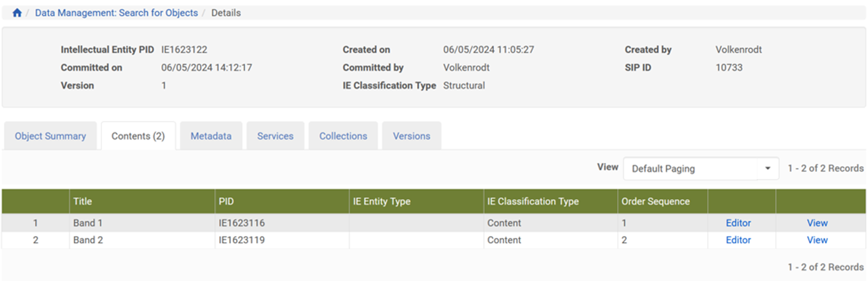Open Data Management: Search for Objects breadcrumb
Viewport: 868px width, 281px height.
tap(116, 13)
